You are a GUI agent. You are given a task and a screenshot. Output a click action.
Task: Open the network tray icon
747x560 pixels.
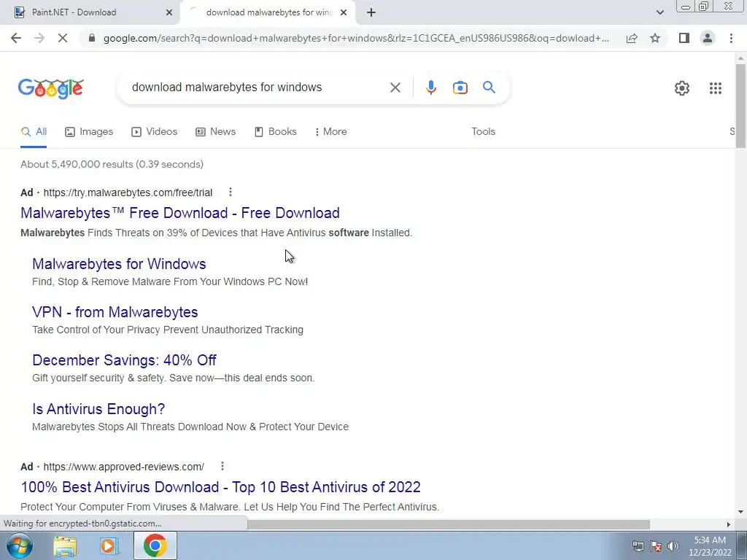(638, 546)
